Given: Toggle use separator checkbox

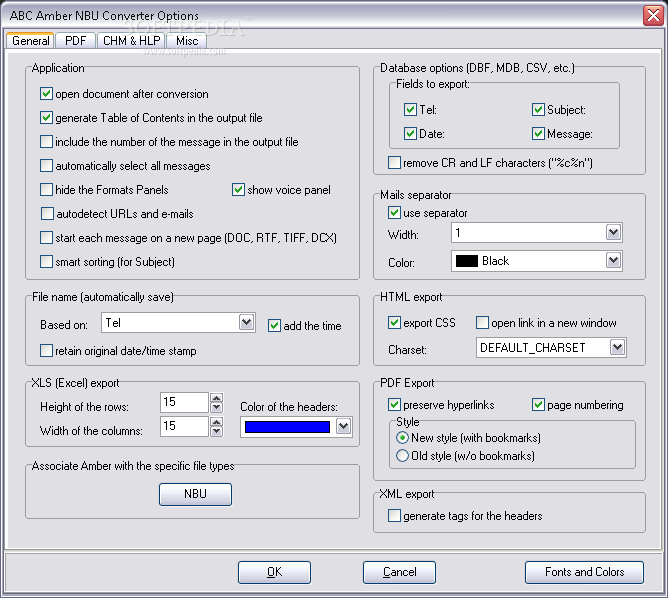Looking at the screenshot, I should click(394, 213).
